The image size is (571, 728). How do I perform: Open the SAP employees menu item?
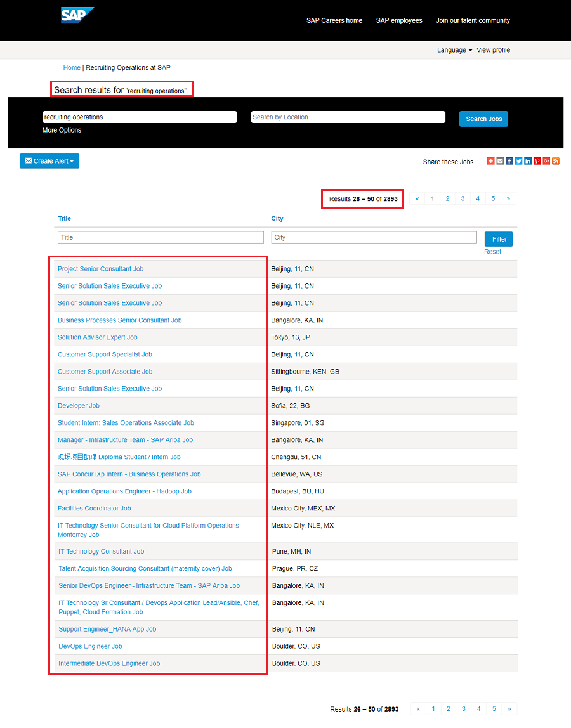pos(399,20)
